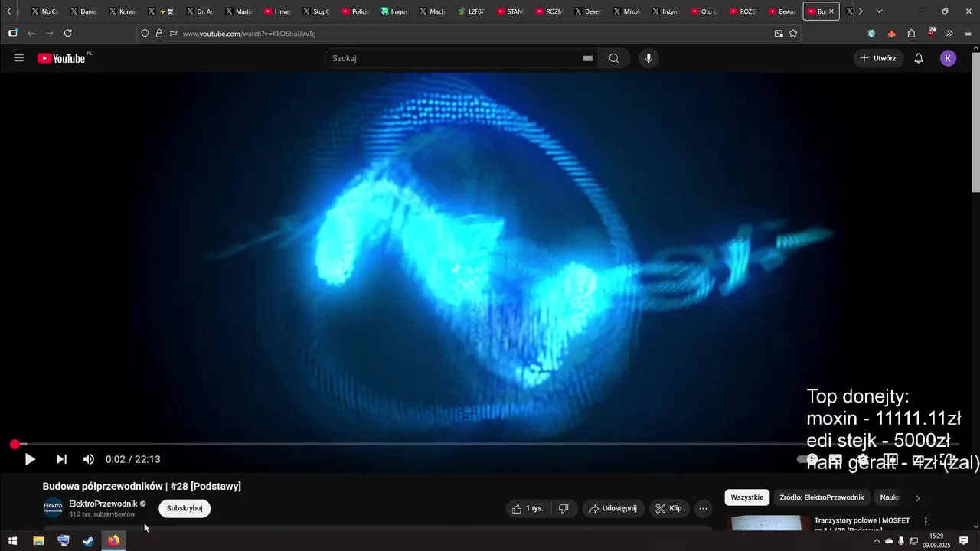Screen dimensions: 980x551
Task: Start voice search with the microphone
Action: click(648, 58)
